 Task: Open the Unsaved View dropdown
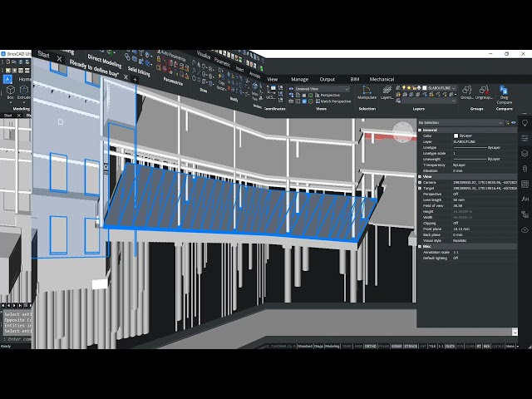[x=322, y=89]
